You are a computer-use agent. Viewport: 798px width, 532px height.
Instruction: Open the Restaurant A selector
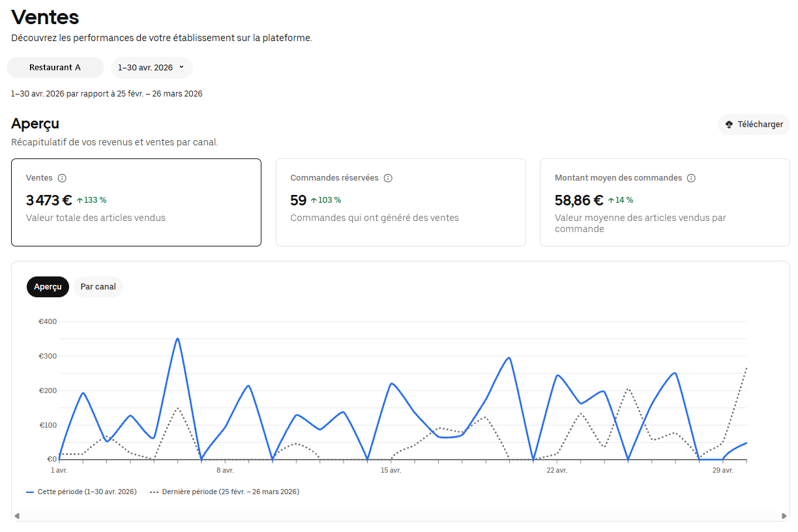55,67
